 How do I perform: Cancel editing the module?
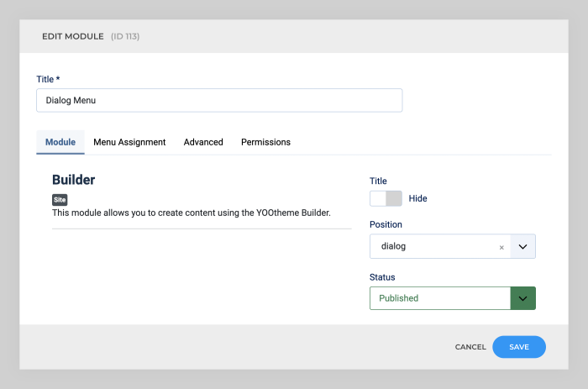(x=470, y=347)
